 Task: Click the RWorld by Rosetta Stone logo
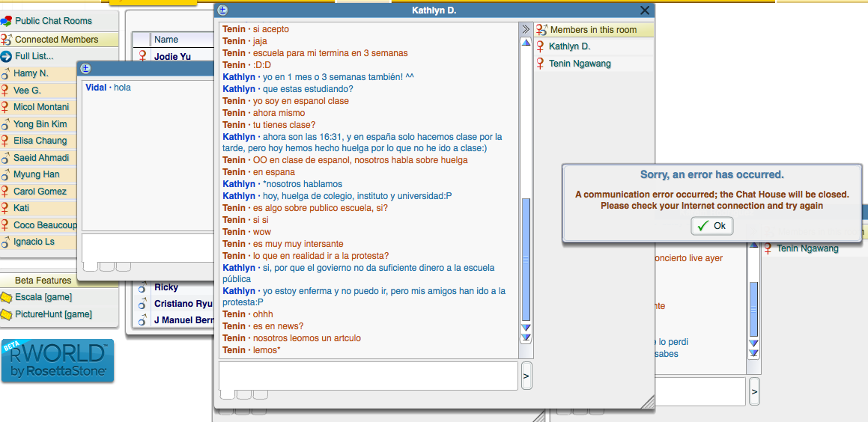pyautogui.click(x=58, y=361)
